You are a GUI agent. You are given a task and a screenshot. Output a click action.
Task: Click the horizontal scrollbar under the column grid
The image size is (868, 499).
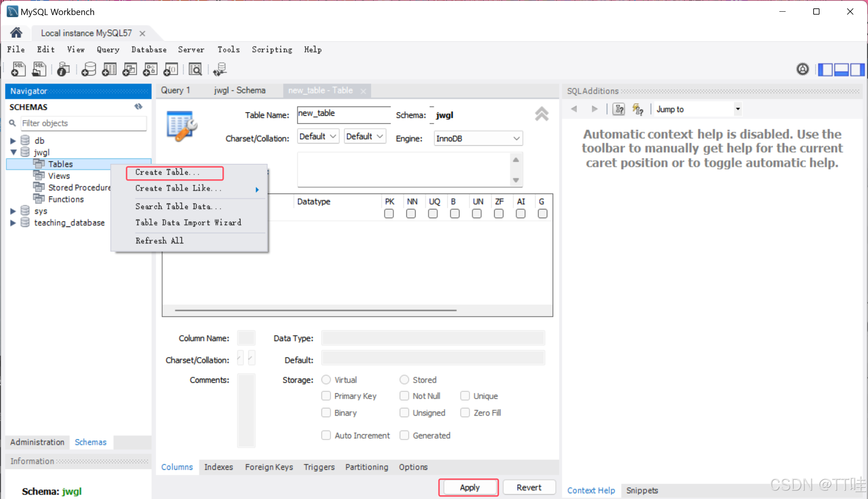click(316, 311)
